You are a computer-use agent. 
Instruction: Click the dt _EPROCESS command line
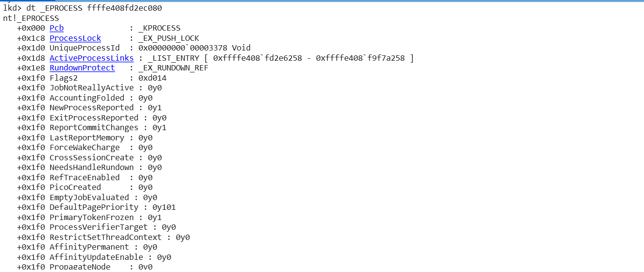coord(83,8)
